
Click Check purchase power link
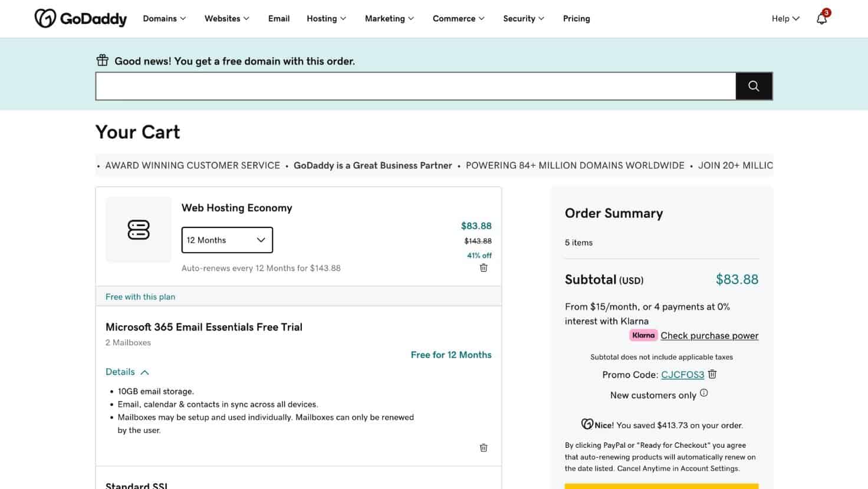pyautogui.click(x=709, y=335)
